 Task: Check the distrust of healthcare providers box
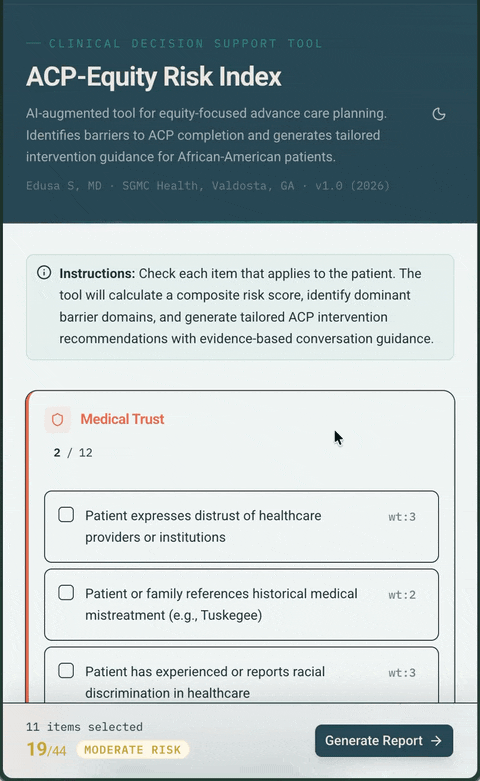(66, 515)
